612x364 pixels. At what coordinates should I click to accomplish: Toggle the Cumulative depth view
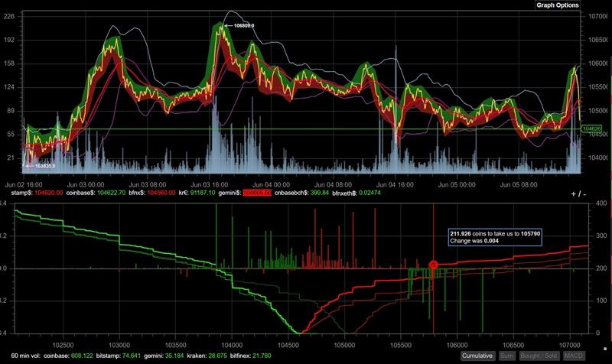(x=478, y=356)
